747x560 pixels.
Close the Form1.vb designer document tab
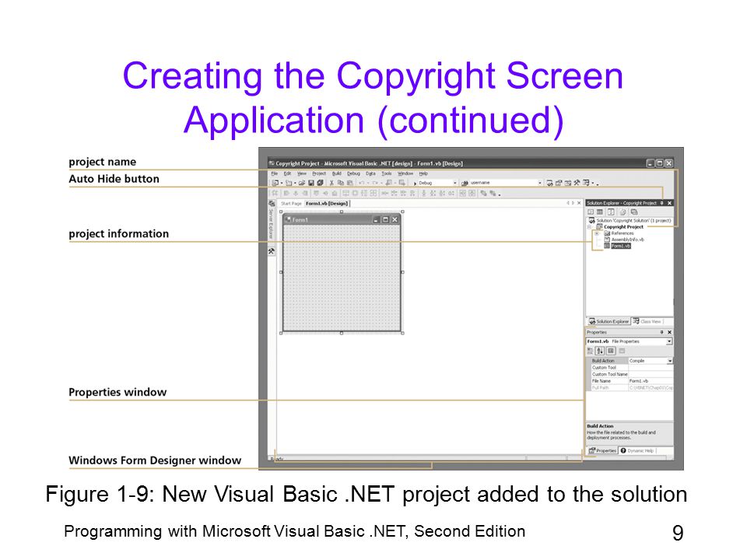[x=579, y=203]
